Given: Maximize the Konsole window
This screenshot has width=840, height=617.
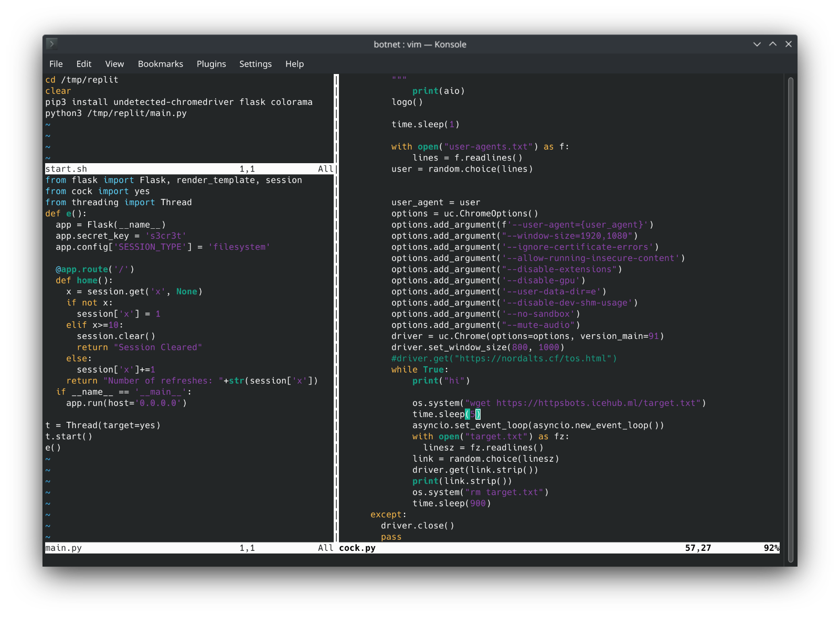Looking at the screenshot, I should [x=773, y=44].
